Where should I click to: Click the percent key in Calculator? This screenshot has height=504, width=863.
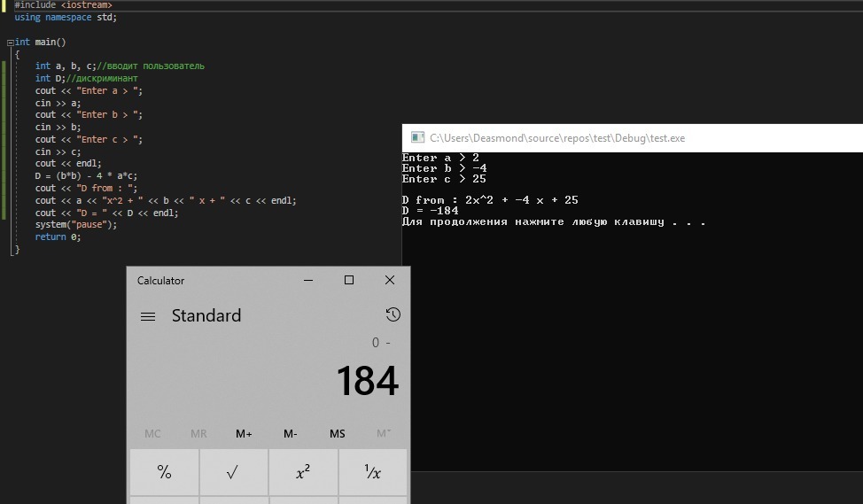pos(164,472)
